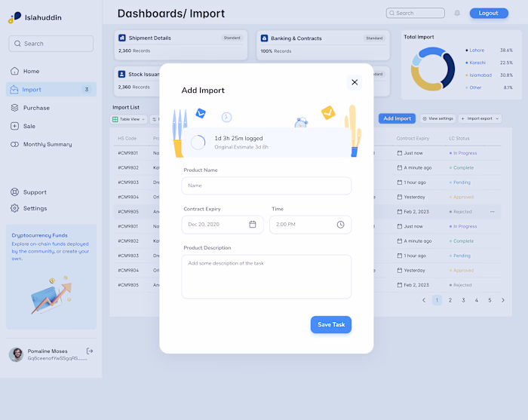
Task: Click the Sale plus-square icon
Action: tap(14, 126)
